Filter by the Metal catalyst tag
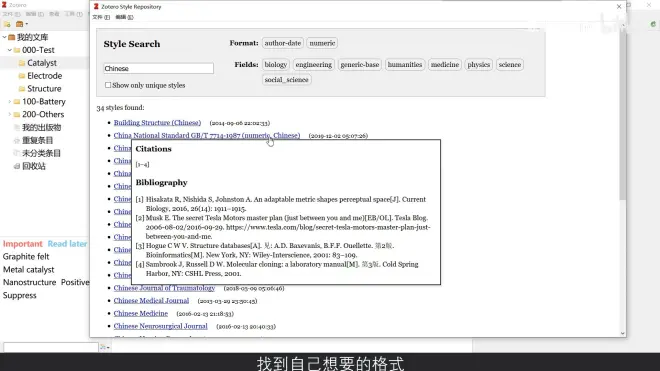Viewport: 660px width, 371px height. [29, 270]
